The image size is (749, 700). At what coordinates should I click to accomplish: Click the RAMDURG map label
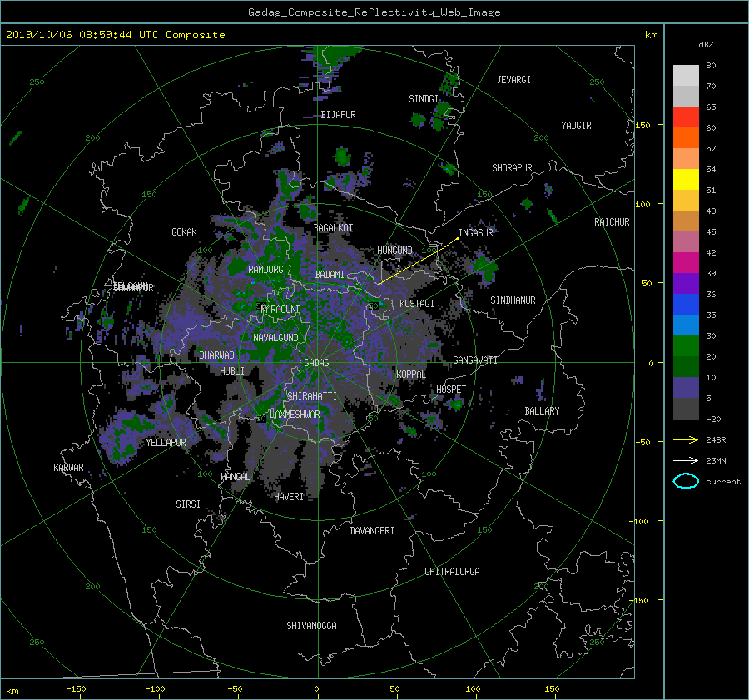coord(265,270)
